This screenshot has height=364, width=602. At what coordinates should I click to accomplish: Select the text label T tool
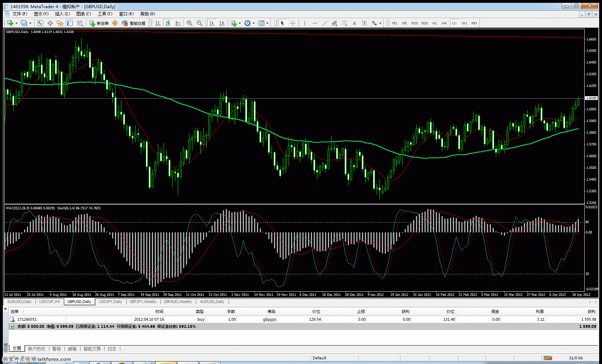tap(364, 23)
